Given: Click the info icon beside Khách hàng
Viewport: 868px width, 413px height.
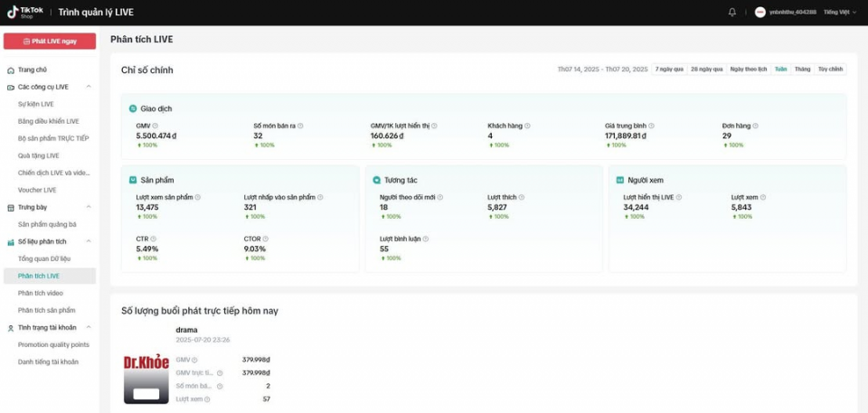Looking at the screenshot, I should point(527,126).
